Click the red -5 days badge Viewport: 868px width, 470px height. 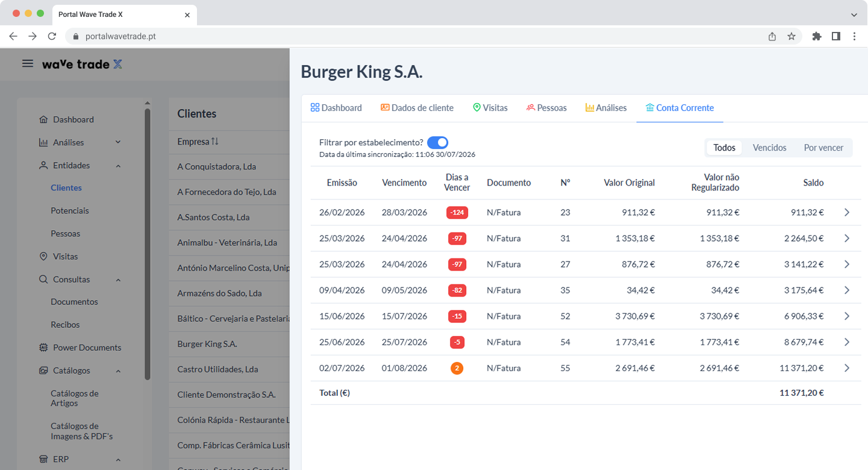(457, 342)
